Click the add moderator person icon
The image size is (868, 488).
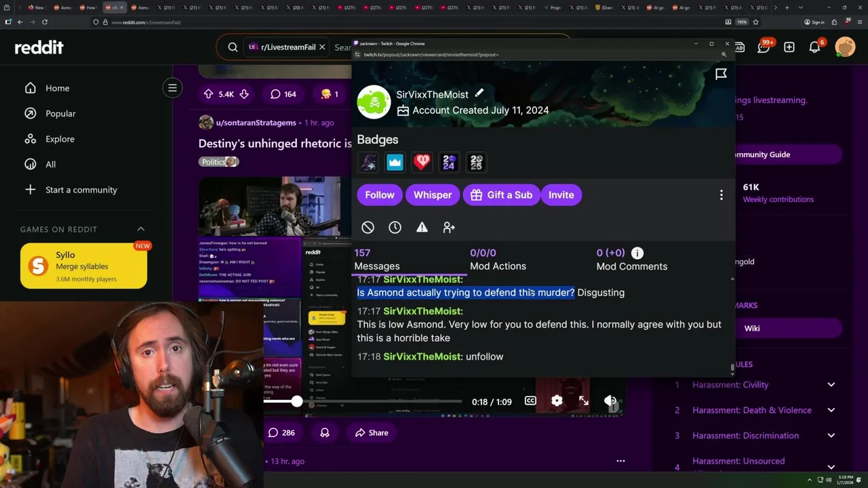pyautogui.click(x=449, y=228)
